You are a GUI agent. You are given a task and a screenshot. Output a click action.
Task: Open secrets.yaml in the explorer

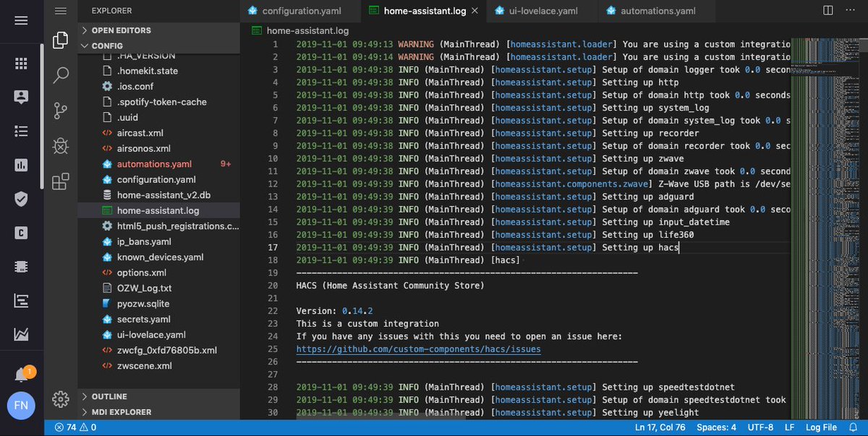pos(159,319)
